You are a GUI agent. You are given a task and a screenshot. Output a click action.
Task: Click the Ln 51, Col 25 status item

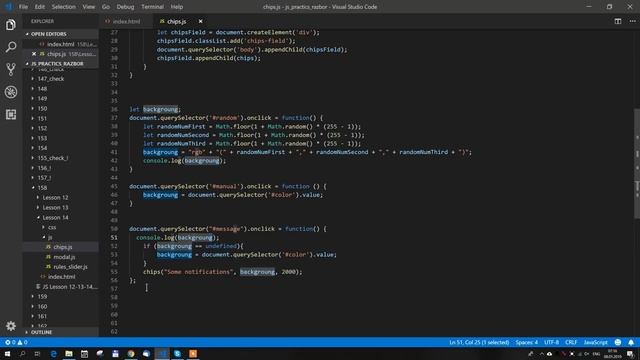pos(479,342)
